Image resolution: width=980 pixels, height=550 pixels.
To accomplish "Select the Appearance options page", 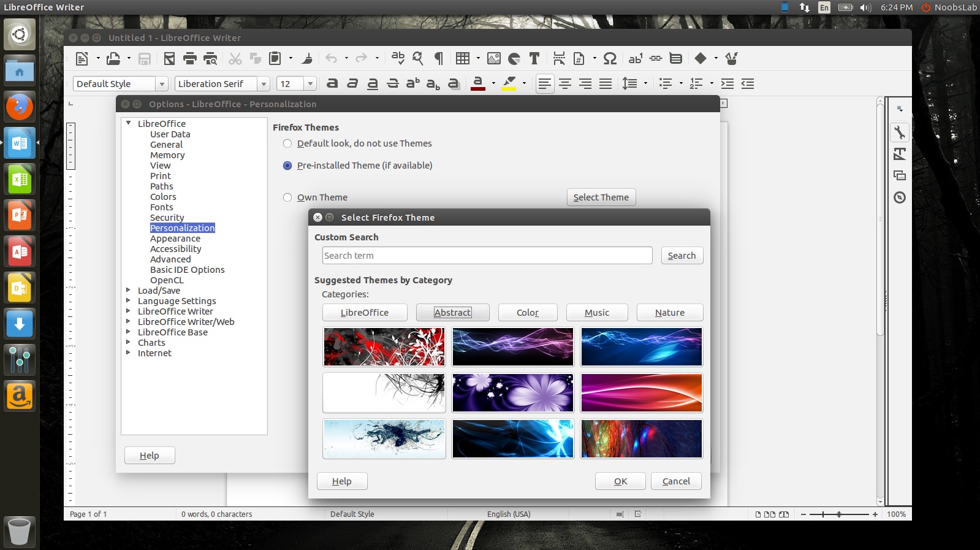I will click(175, 239).
